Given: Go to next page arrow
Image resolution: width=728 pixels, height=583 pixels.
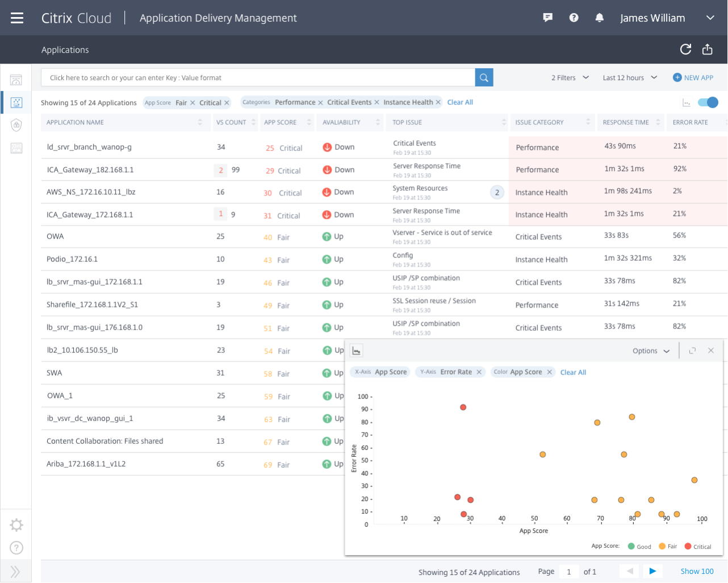Looking at the screenshot, I should click(652, 571).
